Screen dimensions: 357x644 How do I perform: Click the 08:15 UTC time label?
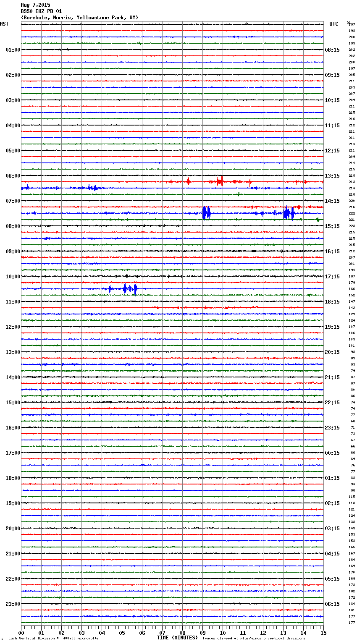332,50
